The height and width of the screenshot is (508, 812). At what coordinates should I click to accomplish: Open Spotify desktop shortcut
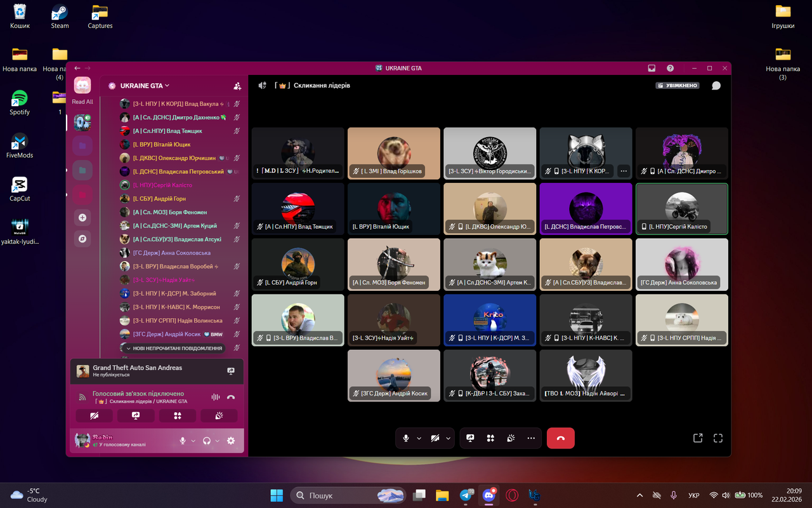(x=20, y=103)
